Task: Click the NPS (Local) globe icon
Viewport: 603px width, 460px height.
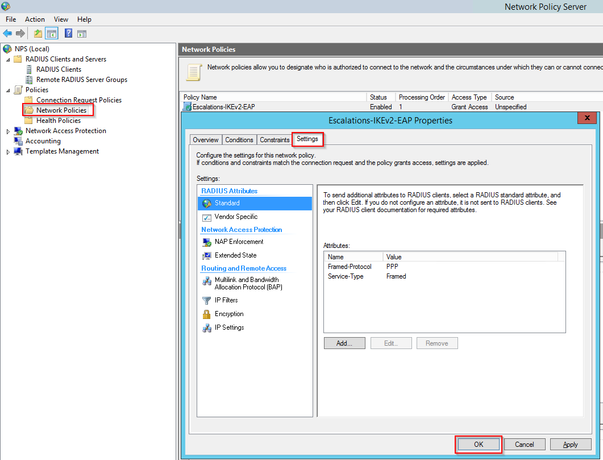Action: (7, 49)
